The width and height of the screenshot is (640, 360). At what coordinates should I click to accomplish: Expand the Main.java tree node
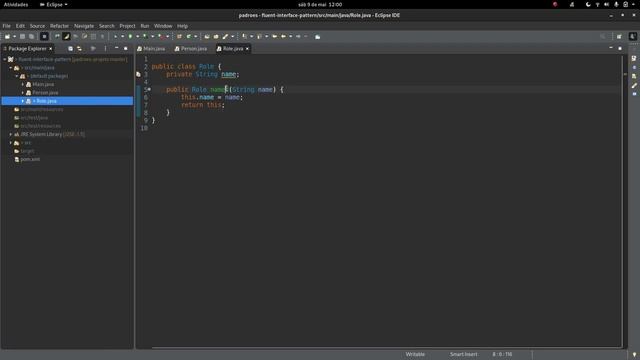click(23, 84)
